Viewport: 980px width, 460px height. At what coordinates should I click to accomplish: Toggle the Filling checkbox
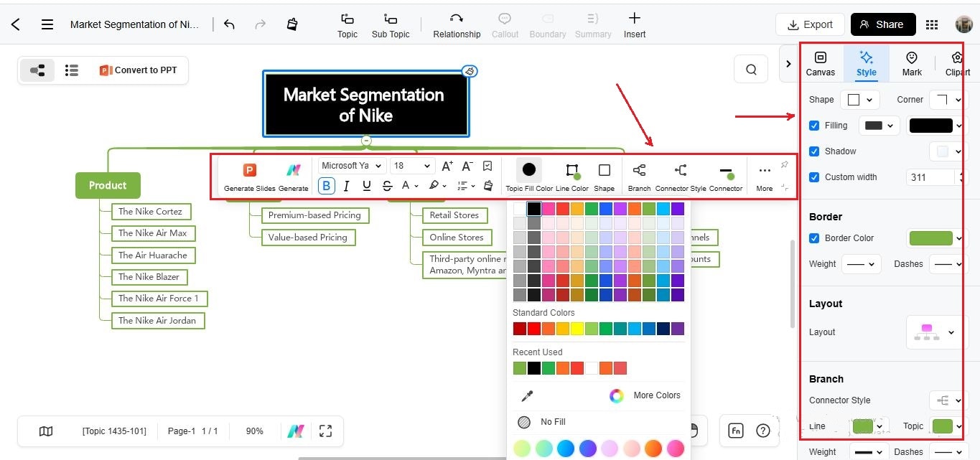click(814, 126)
